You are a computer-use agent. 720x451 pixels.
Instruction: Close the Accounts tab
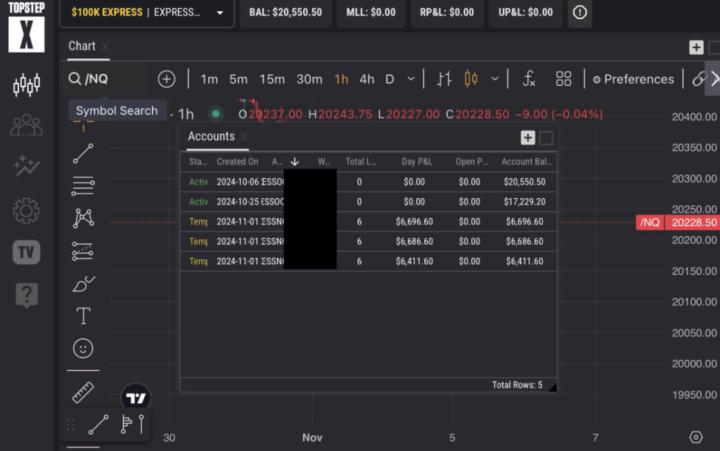pyautogui.click(x=244, y=137)
